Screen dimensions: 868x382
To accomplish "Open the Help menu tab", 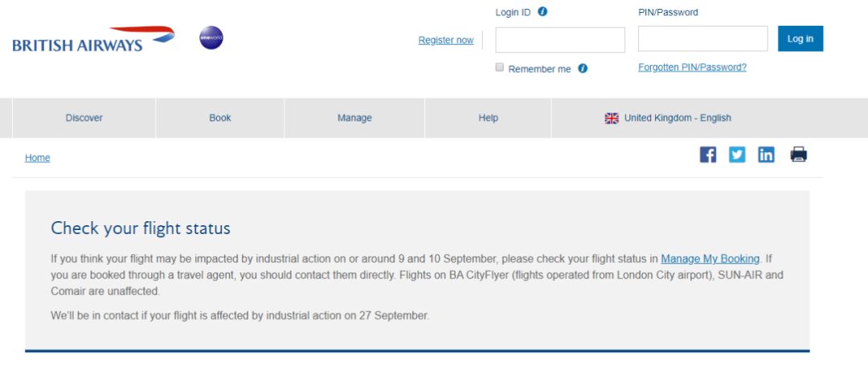I will [489, 118].
